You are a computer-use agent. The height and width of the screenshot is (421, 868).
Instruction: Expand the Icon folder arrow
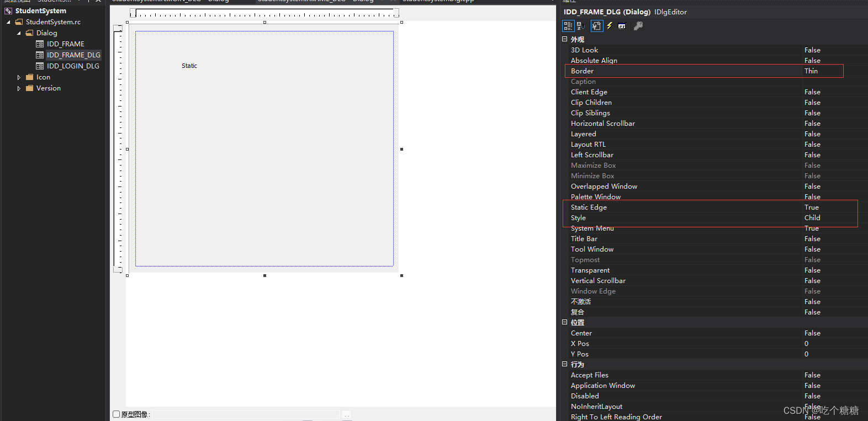(19, 77)
